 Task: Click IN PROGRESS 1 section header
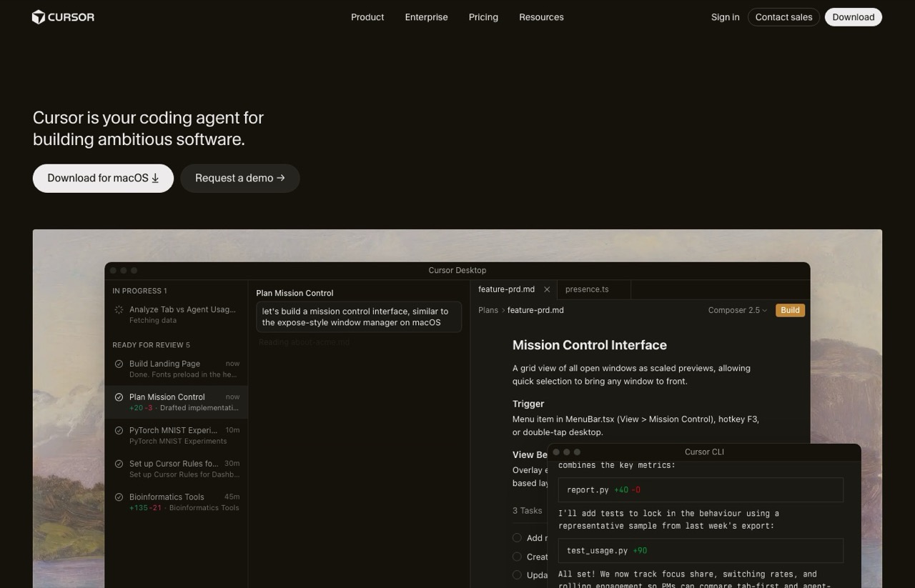(139, 291)
